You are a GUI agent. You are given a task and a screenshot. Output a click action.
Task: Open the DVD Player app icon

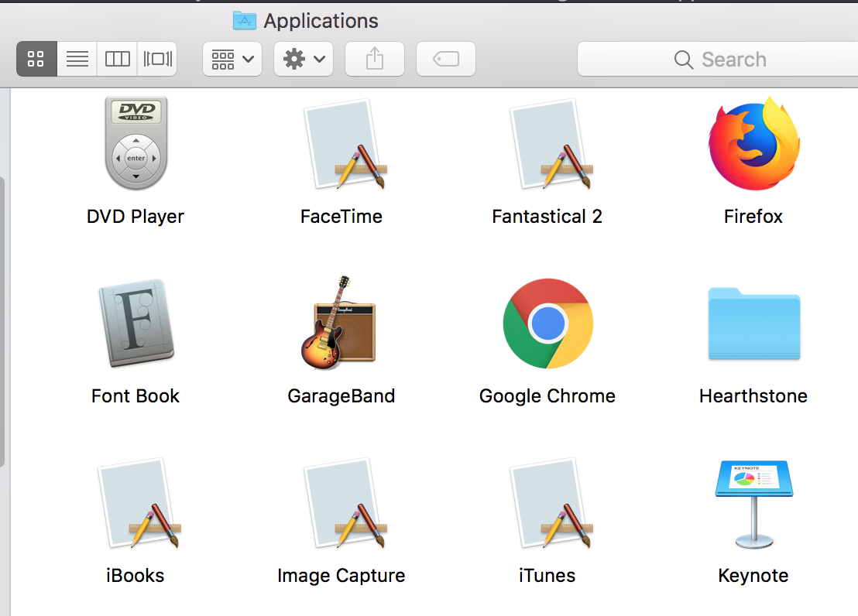pyautogui.click(x=136, y=143)
